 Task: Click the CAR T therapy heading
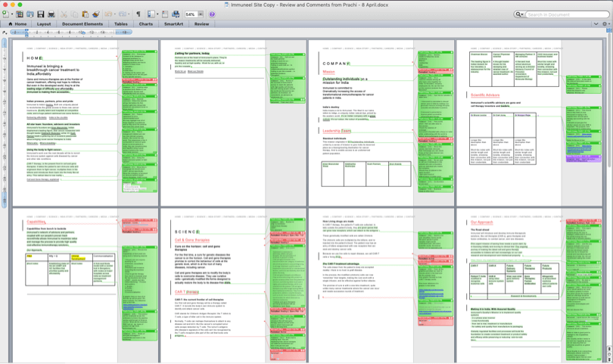186,291
